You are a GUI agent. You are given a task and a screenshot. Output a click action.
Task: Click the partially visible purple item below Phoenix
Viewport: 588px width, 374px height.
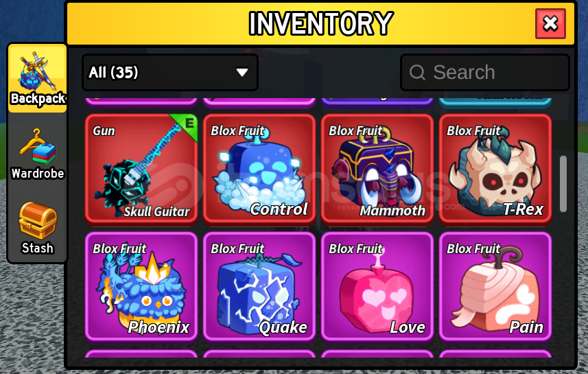click(x=141, y=353)
